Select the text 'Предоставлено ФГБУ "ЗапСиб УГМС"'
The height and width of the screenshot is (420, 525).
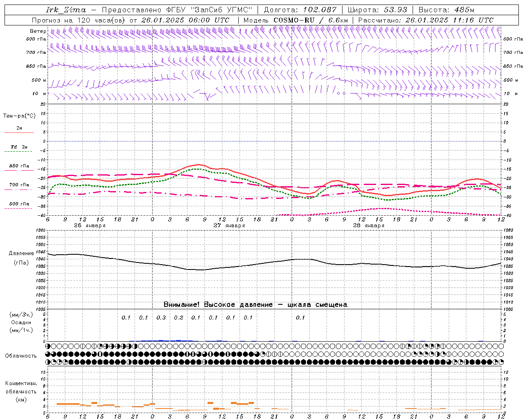[x=176, y=10]
